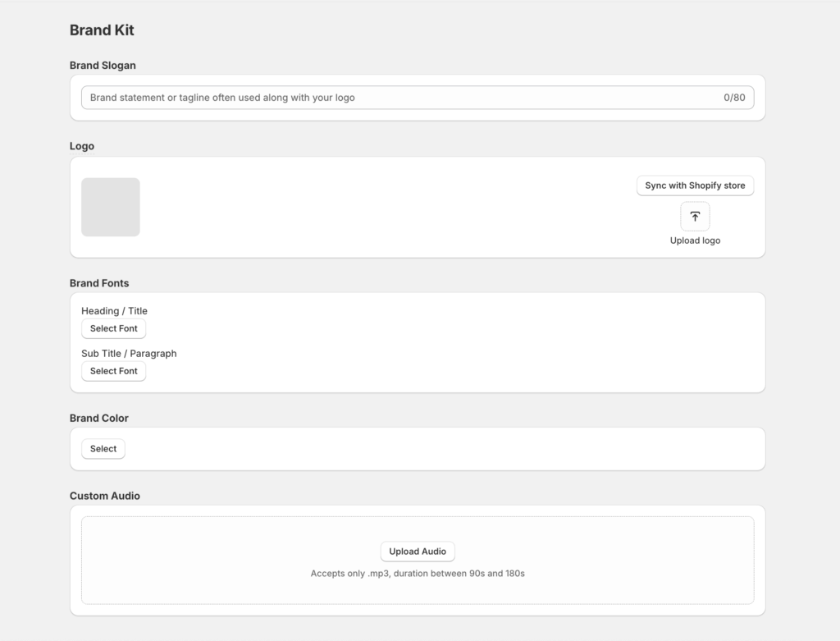Viewport: 840px width, 641px height.
Task: Open Select Font under Sub Title / Paragraph
Action: pos(114,371)
